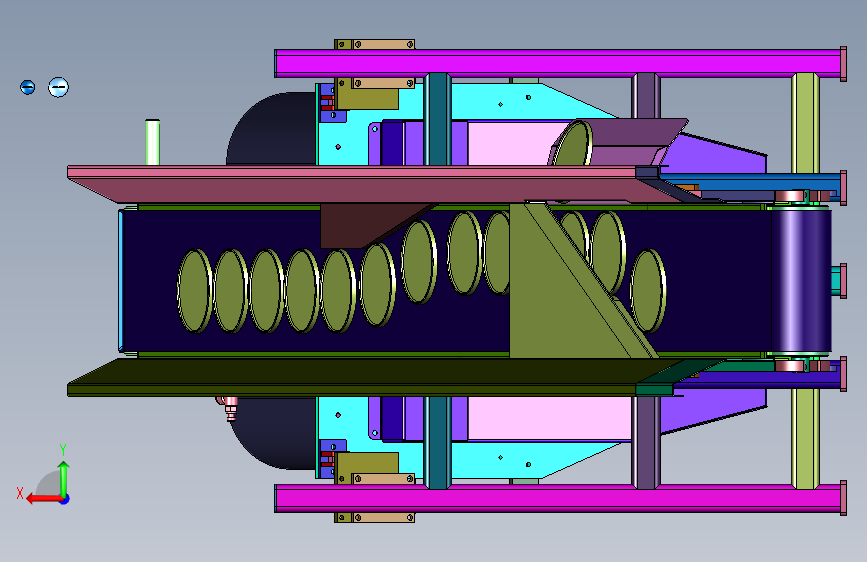Click the larger light blue slotted circle

(58, 87)
